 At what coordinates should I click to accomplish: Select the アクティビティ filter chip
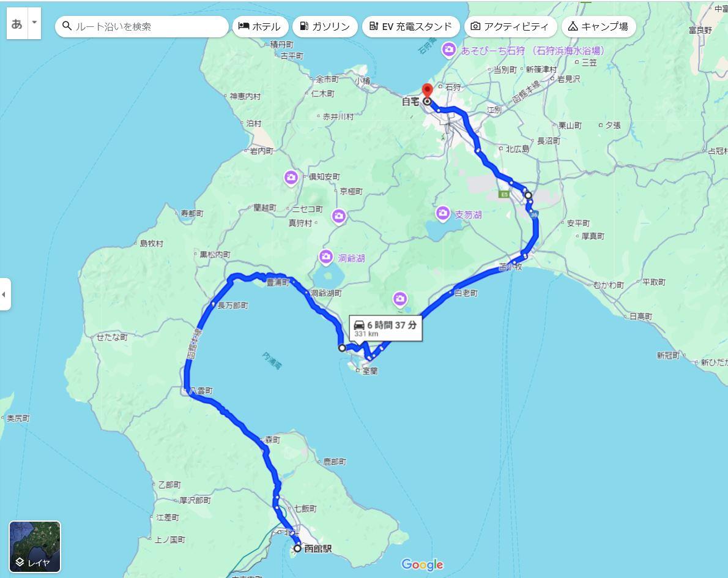510,26
